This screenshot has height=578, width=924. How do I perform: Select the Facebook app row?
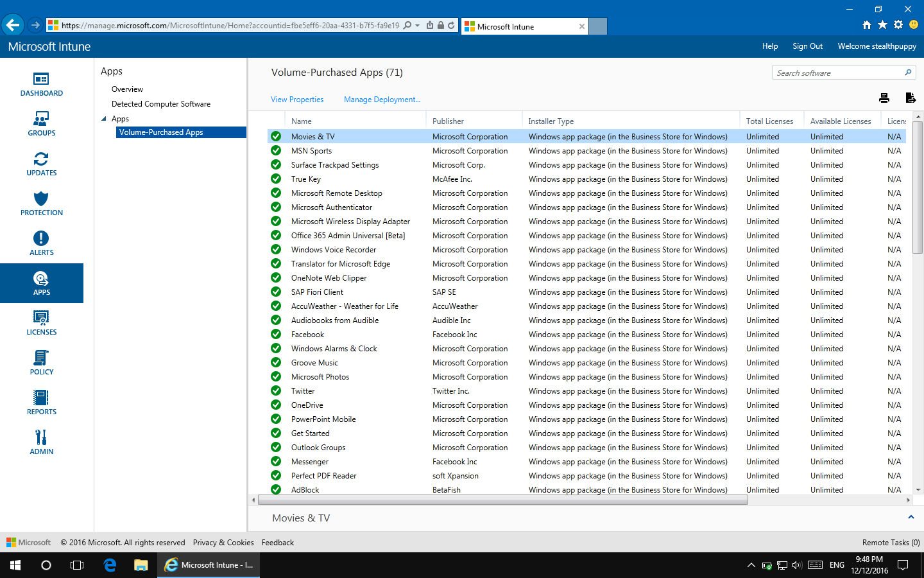(x=586, y=335)
